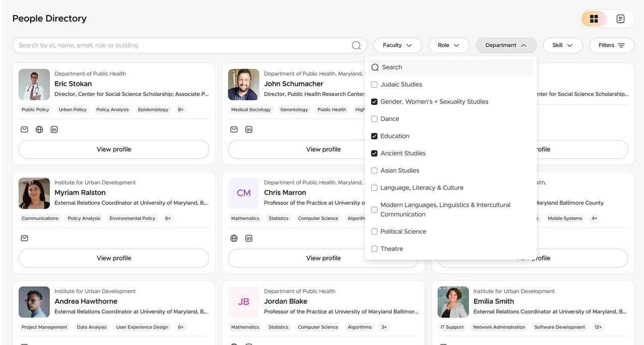Click Jordan Blake's JB initials avatar
The width and height of the screenshot is (644, 345).
coord(244,302)
